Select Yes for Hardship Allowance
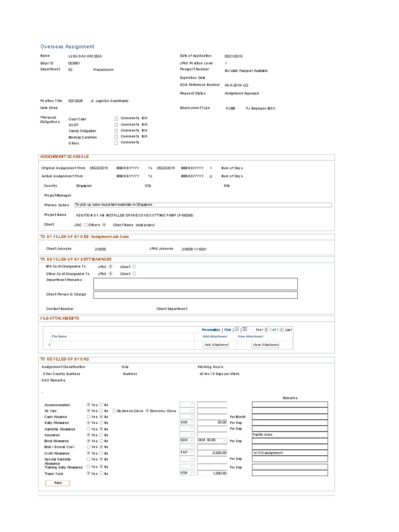 [x=88, y=429]
